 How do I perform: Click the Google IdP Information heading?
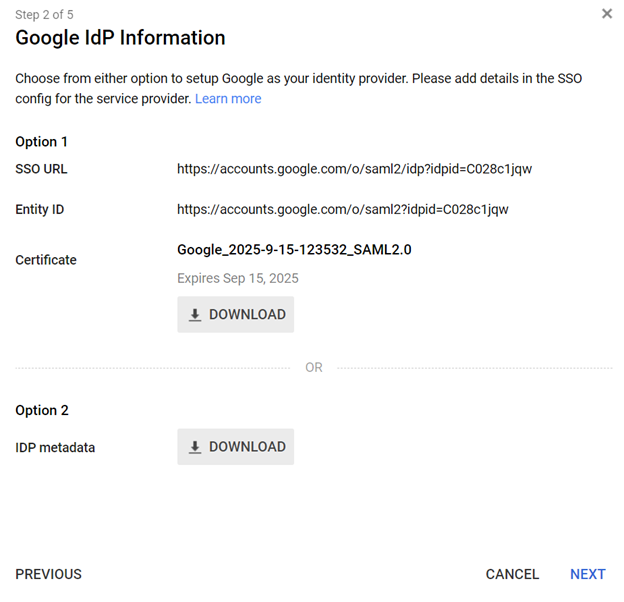(120, 39)
